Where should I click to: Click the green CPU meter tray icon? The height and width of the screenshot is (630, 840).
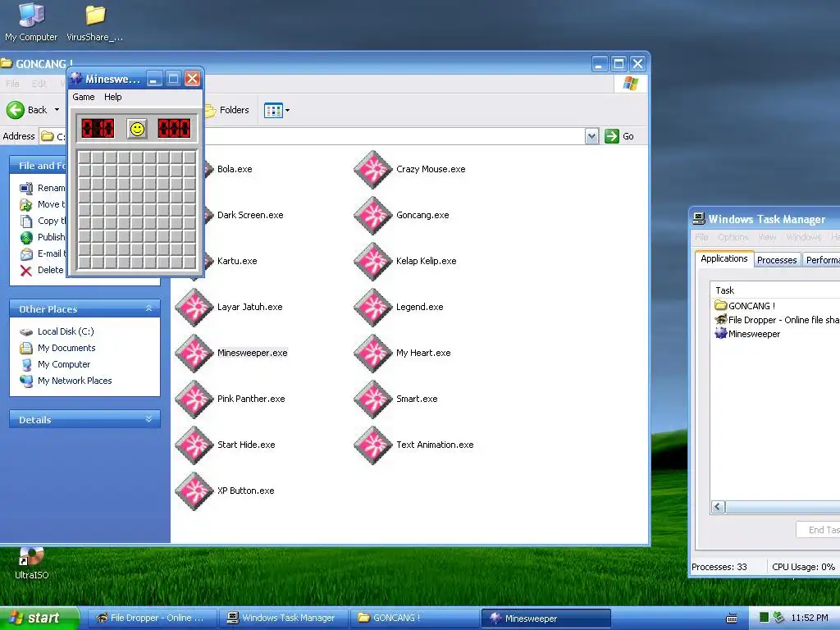click(764, 619)
